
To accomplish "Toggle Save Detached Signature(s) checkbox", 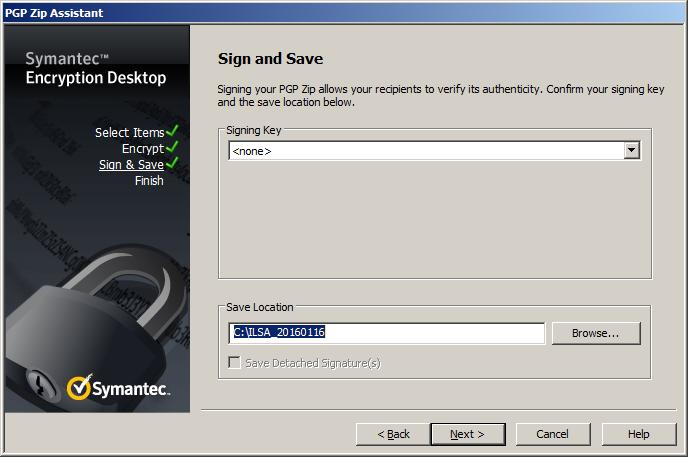I will pos(235,363).
